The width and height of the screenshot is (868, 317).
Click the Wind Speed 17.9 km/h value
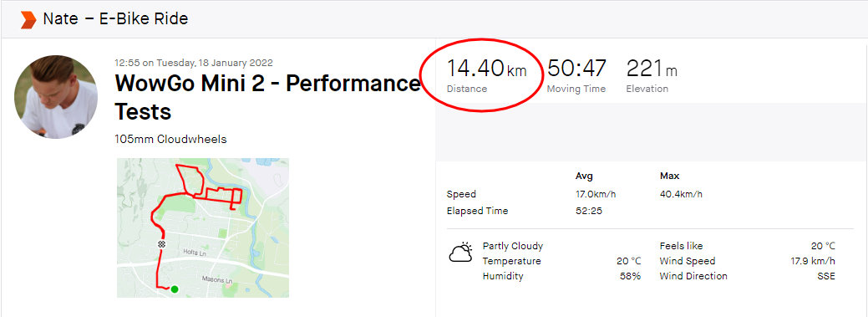(x=813, y=261)
